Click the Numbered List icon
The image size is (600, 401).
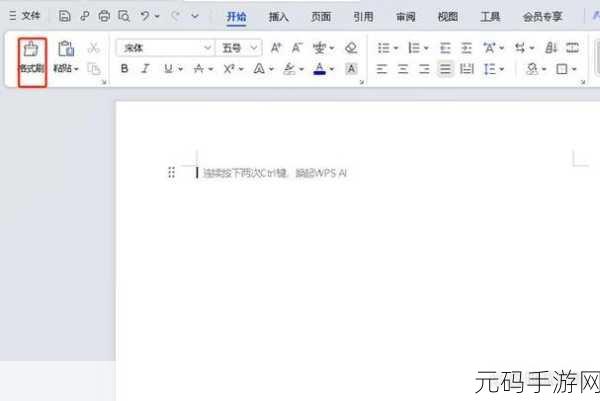pyautogui.click(x=414, y=48)
